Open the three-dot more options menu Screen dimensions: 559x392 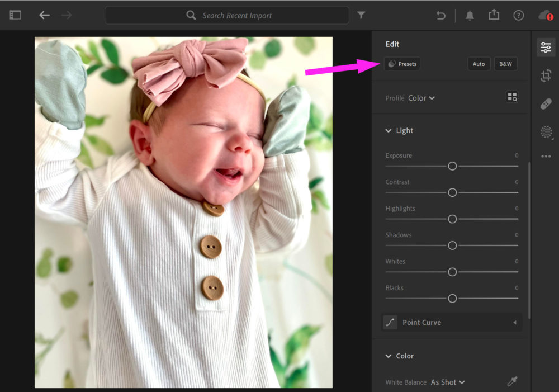pyautogui.click(x=546, y=156)
